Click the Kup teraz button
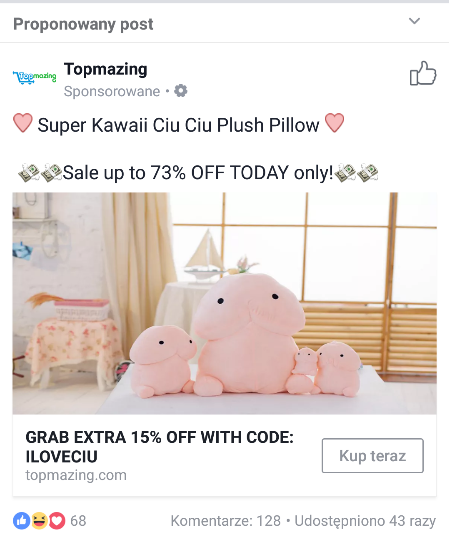Image resolution: width=449 pixels, height=542 pixels. [x=373, y=456]
